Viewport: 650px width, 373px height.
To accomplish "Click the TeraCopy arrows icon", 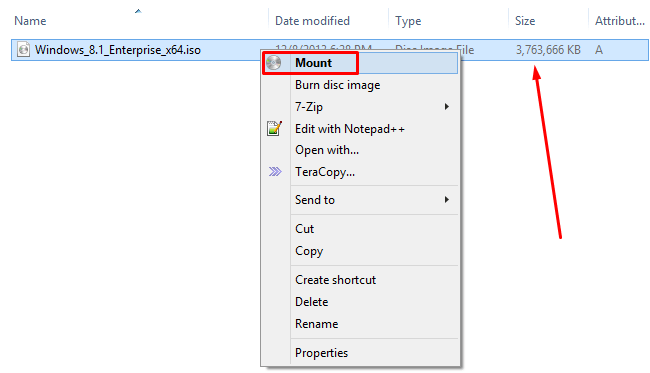I will (274, 172).
